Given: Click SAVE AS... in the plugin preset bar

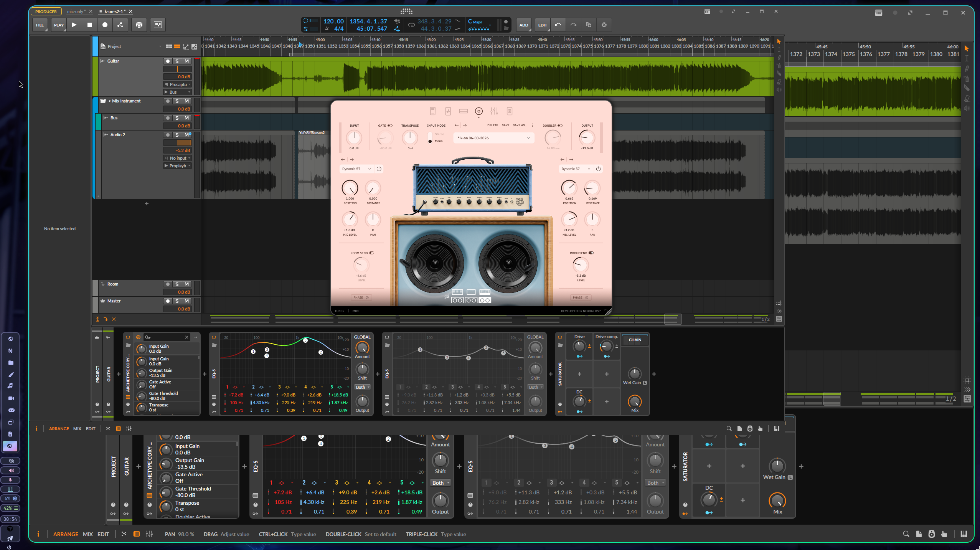Looking at the screenshot, I should click(x=520, y=126).
